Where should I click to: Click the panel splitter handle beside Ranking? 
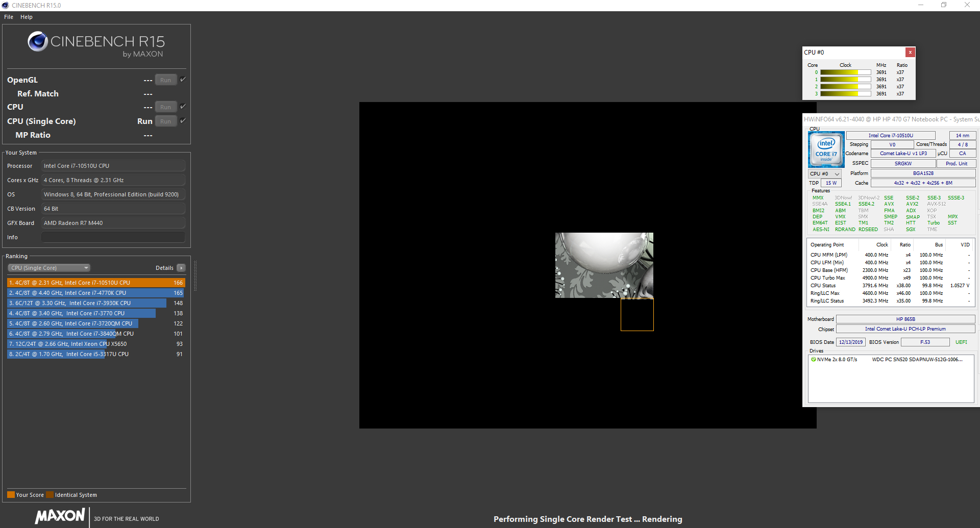tap(195, 275)
